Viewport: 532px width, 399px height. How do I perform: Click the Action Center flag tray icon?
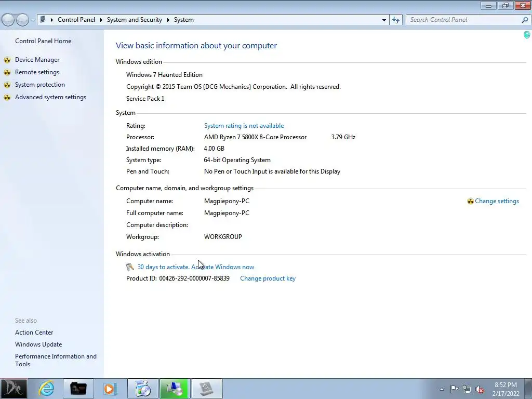(x=454, y=389)
